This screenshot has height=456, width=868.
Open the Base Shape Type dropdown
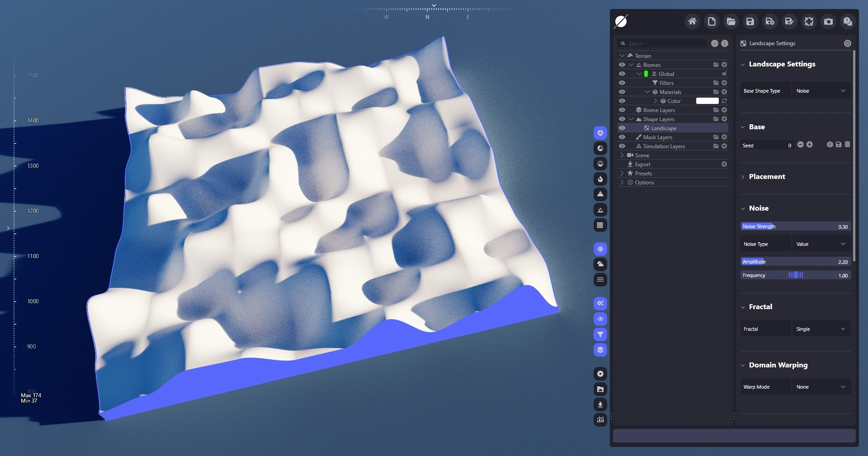(821, 91)
